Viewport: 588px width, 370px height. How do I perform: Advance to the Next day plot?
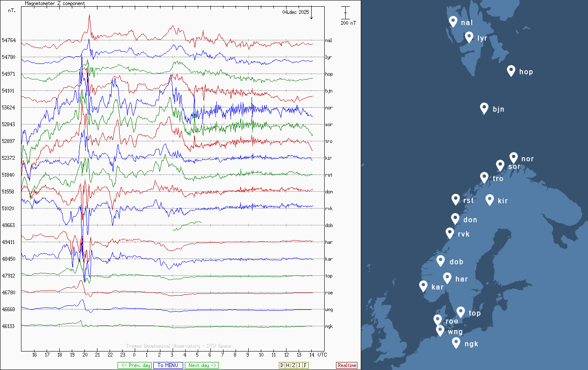[202, 365]
